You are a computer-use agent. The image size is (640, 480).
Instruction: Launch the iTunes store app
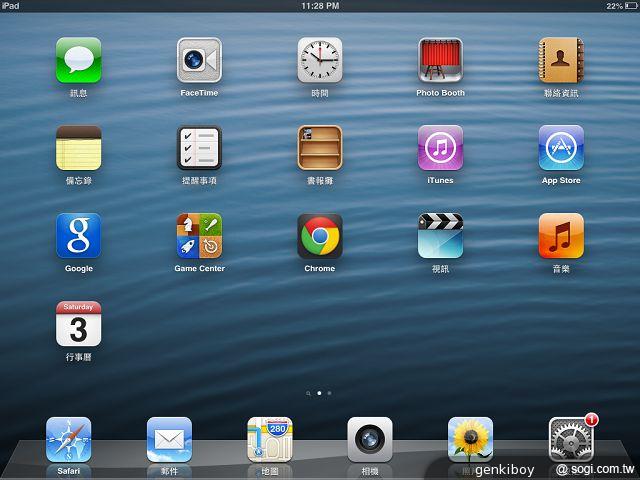point(440,148)
